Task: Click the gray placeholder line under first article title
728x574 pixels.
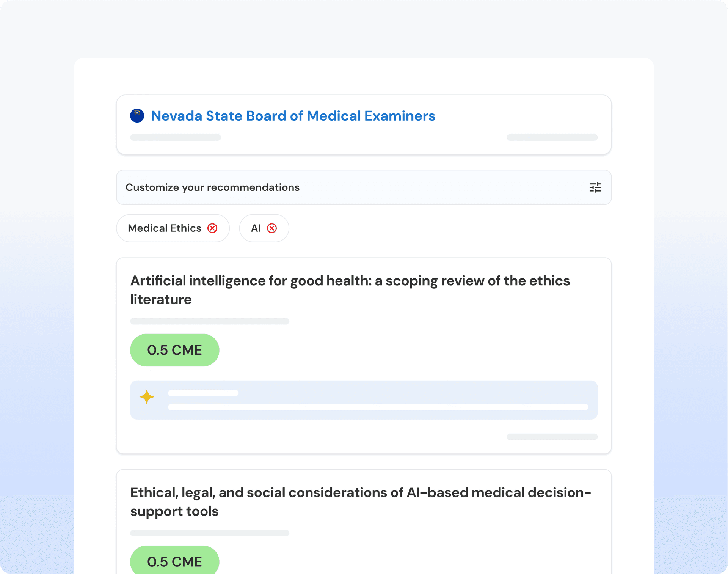Action: point(209,321)
